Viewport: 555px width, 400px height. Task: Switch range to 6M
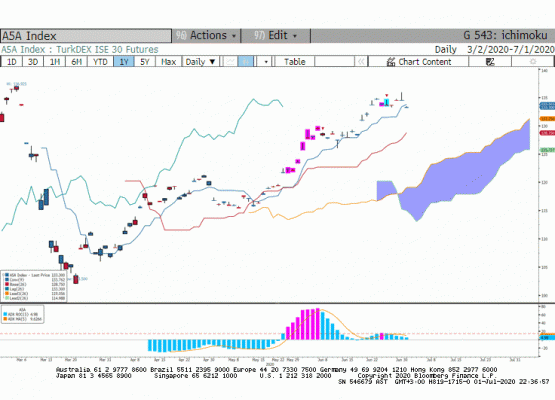(76, 62)
